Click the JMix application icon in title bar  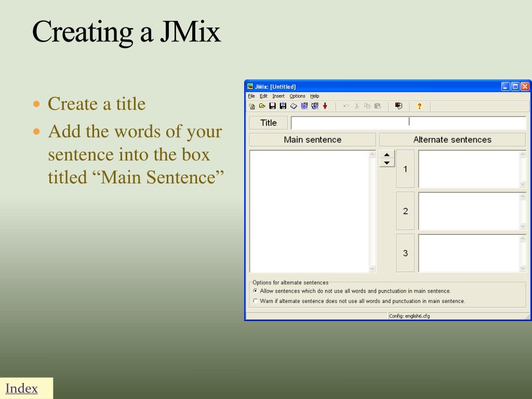click(x=250, y=87)
